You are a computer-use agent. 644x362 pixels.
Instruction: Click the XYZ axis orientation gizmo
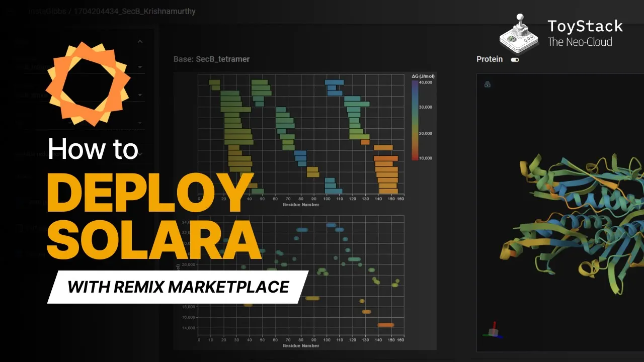[494, 330]
